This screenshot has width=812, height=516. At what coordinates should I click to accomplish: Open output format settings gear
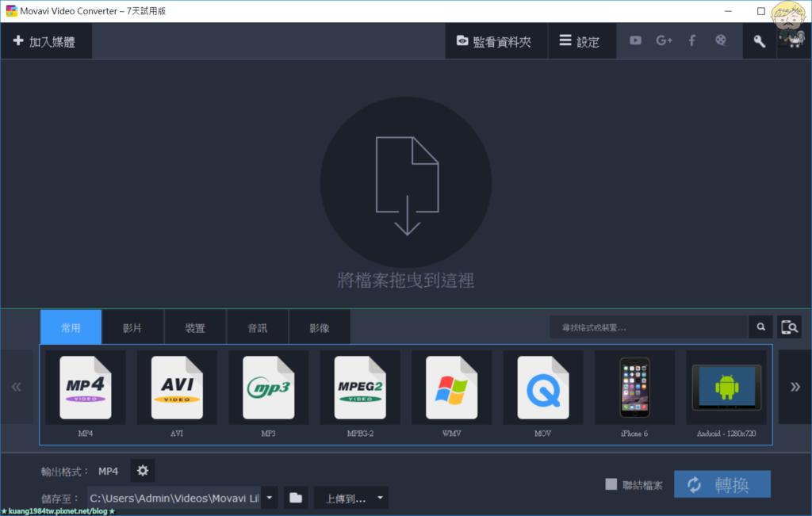tap(143, 471)
